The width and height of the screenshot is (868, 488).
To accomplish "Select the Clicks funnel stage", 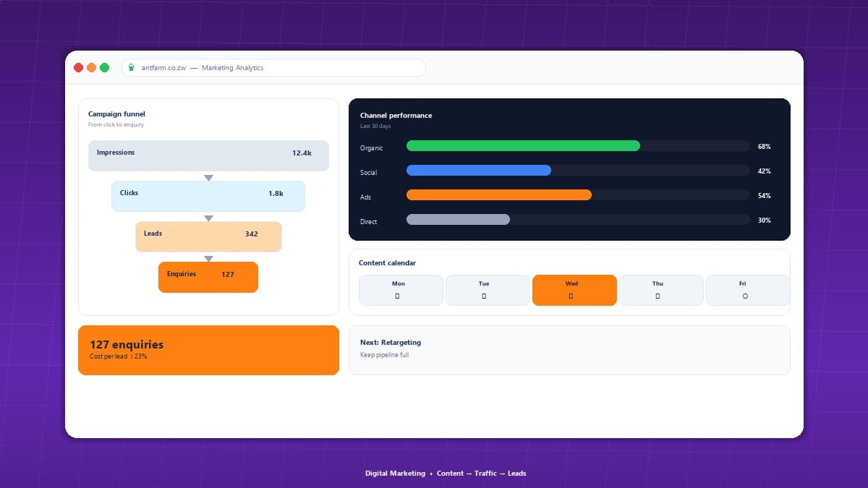I will coord(208,196).
